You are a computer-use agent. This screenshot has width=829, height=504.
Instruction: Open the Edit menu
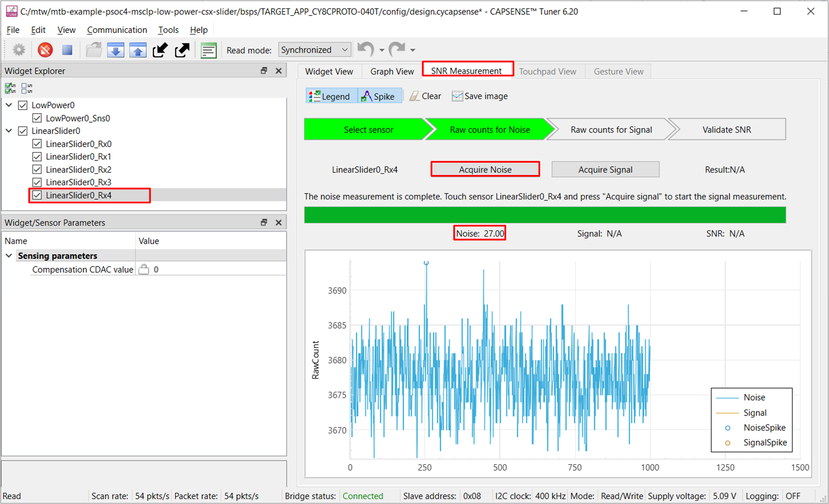38,30
